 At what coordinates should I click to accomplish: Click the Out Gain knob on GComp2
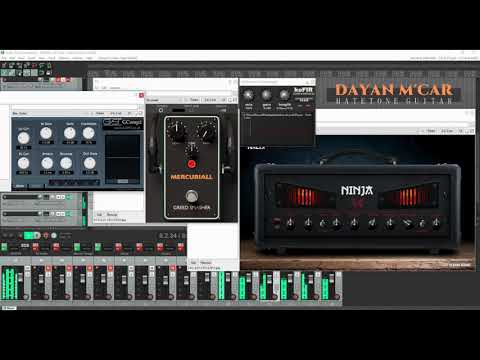90,163
